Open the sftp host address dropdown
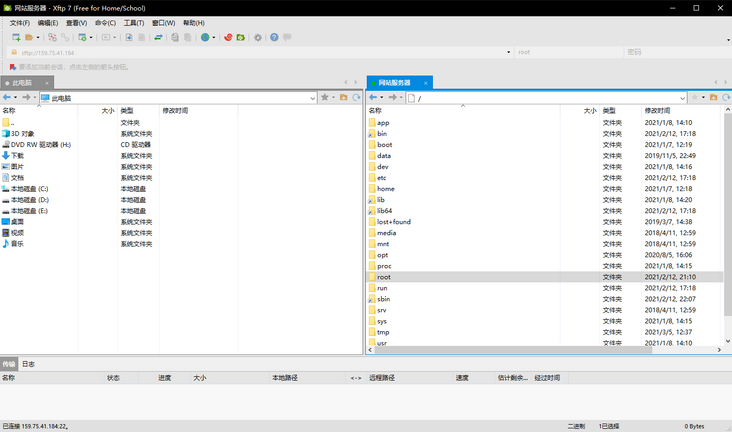This screenshot has height=432, width=732. [508, 52]
